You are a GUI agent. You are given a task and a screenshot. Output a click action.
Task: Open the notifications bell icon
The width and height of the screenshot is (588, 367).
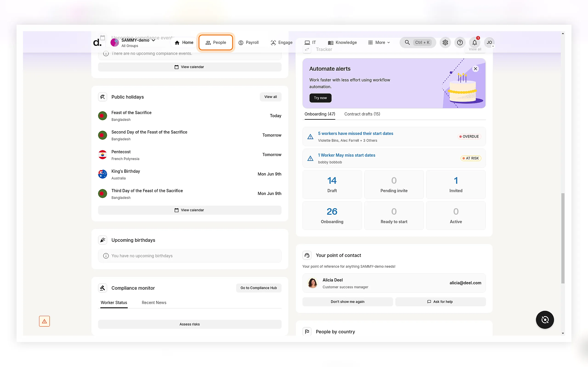pos(475,42)
